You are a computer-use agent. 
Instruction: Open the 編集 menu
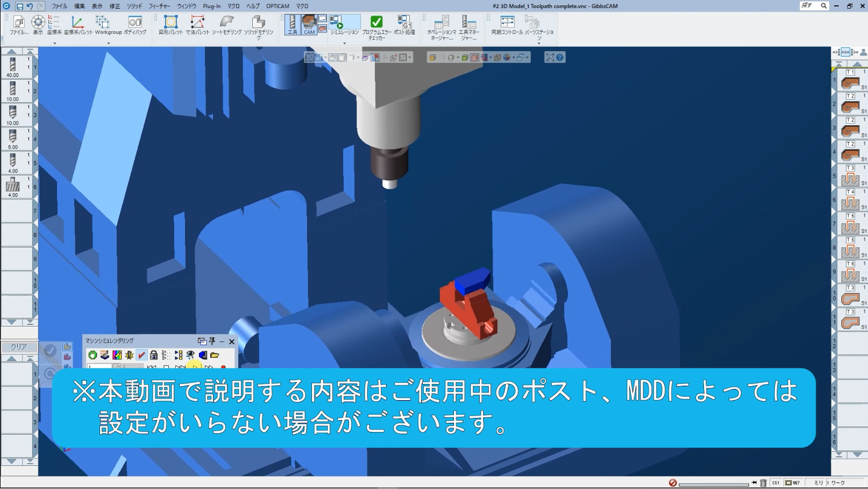80,6
